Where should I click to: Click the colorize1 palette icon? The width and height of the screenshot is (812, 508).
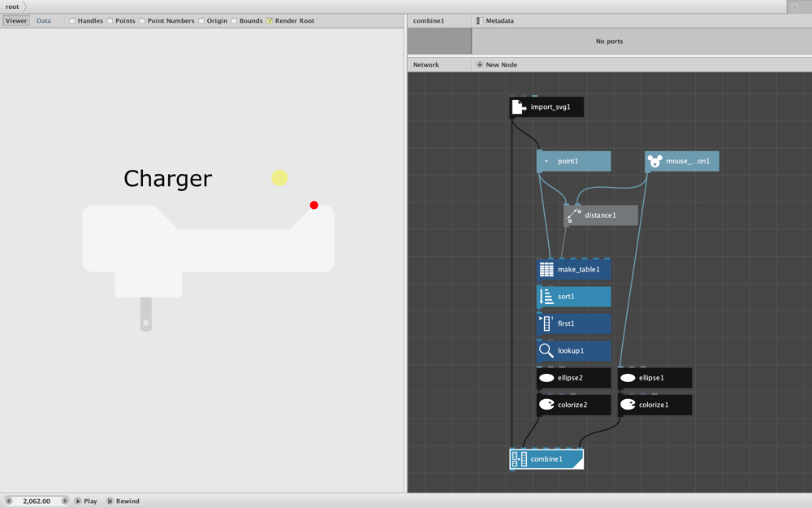pyautogui.click(x=628, y=404)
